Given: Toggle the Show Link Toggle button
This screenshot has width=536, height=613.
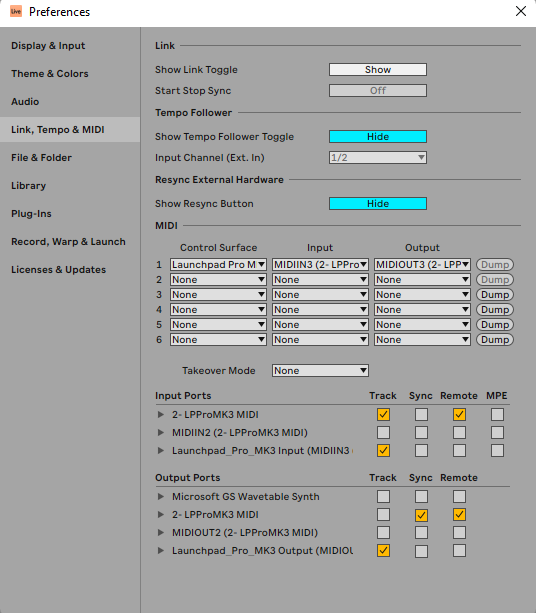Looking at the screenshot, I should (378, 70).
